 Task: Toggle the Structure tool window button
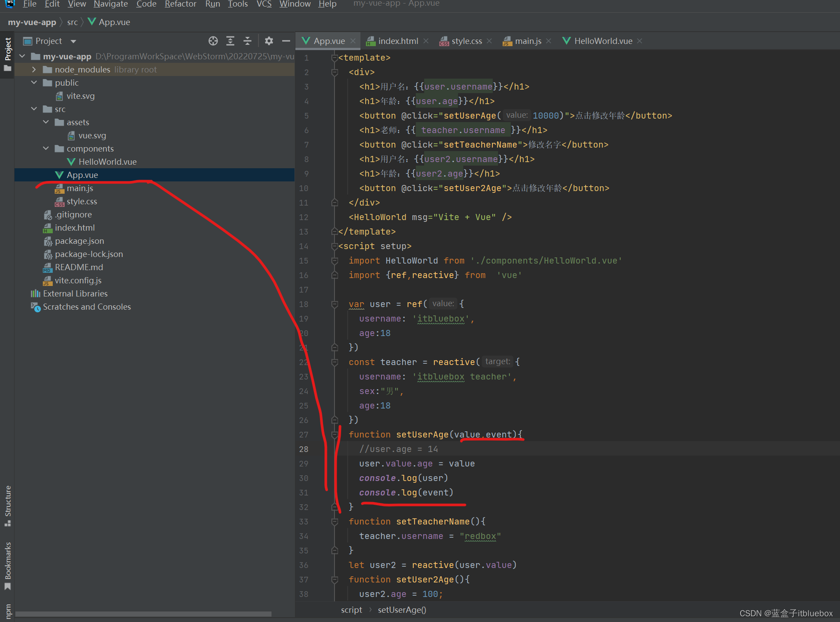7,506
